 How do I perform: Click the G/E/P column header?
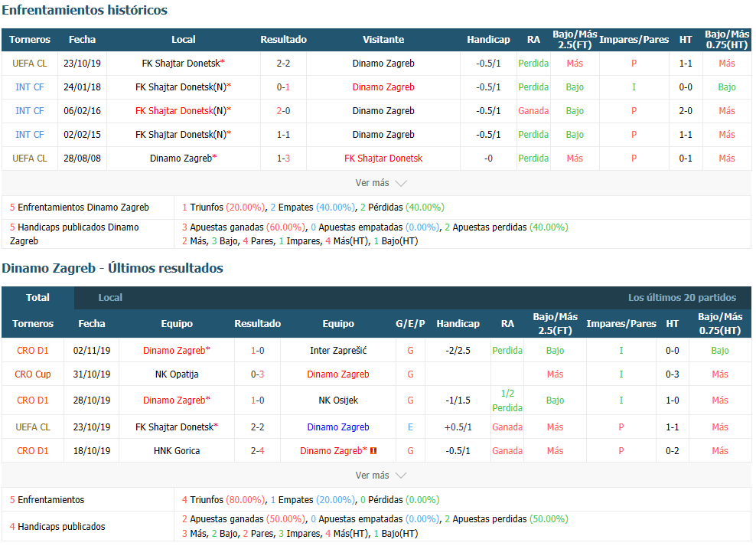click(x=410, y=323)
